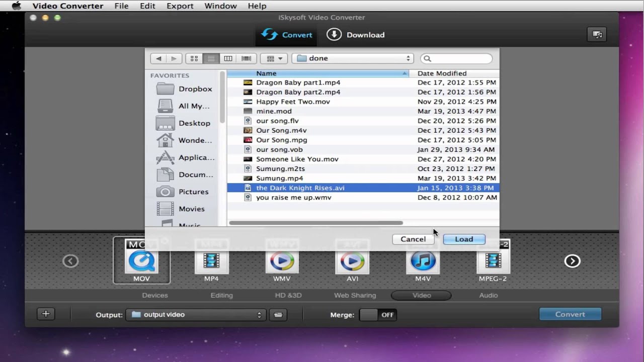Select the HD &3D category tab
644x362 pixels.
click(288, 295)
